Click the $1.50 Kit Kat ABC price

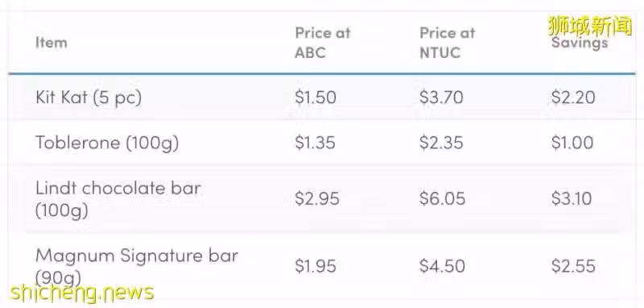(x=316, y=98)
